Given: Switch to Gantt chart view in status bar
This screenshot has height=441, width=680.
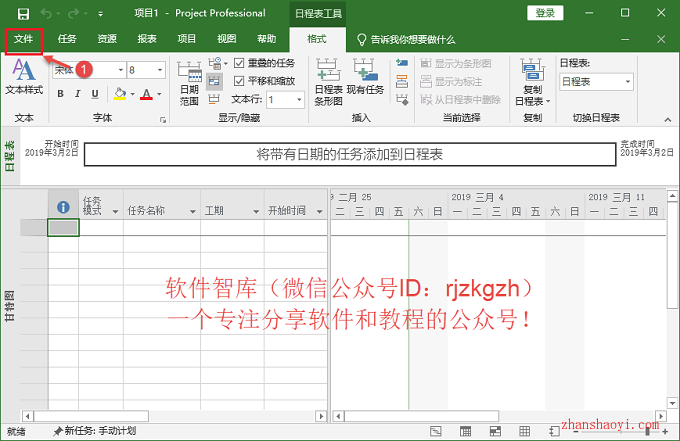Looking at the screenshot, I should point(436,431).
